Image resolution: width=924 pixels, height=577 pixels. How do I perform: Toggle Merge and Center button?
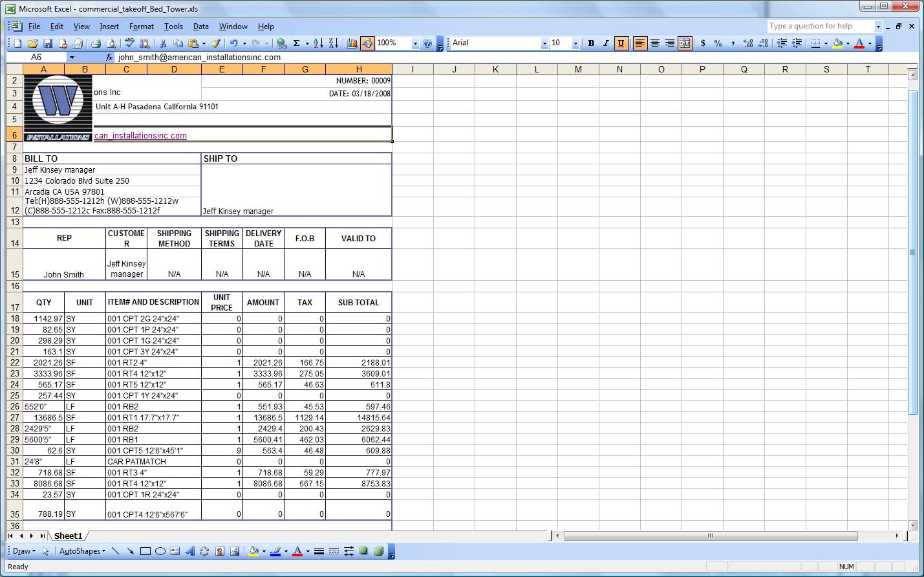685,43
